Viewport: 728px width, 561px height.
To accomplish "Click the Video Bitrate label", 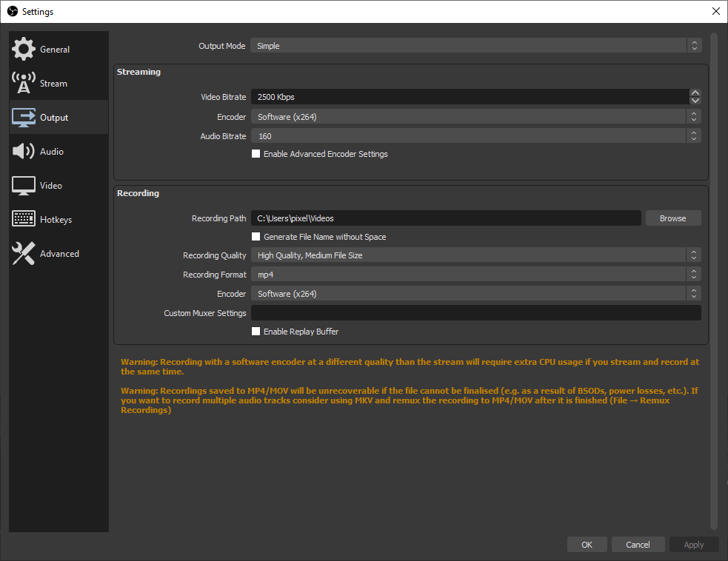I will point(224,97).
